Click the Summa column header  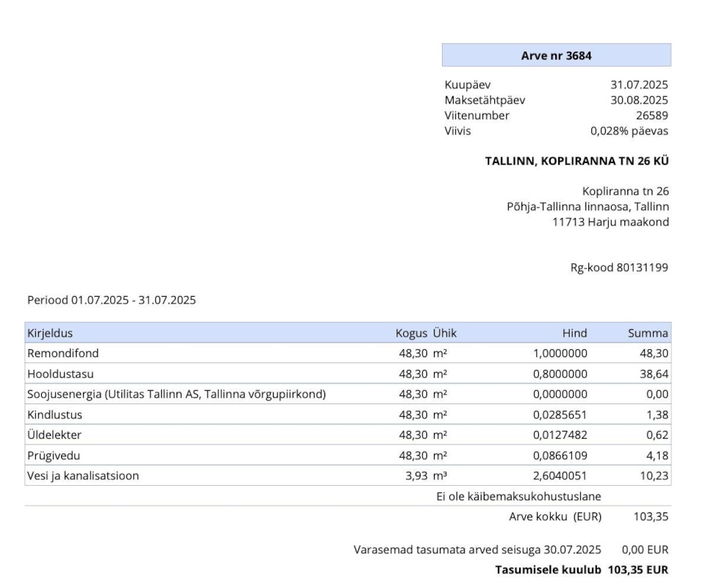click(648, 333)
